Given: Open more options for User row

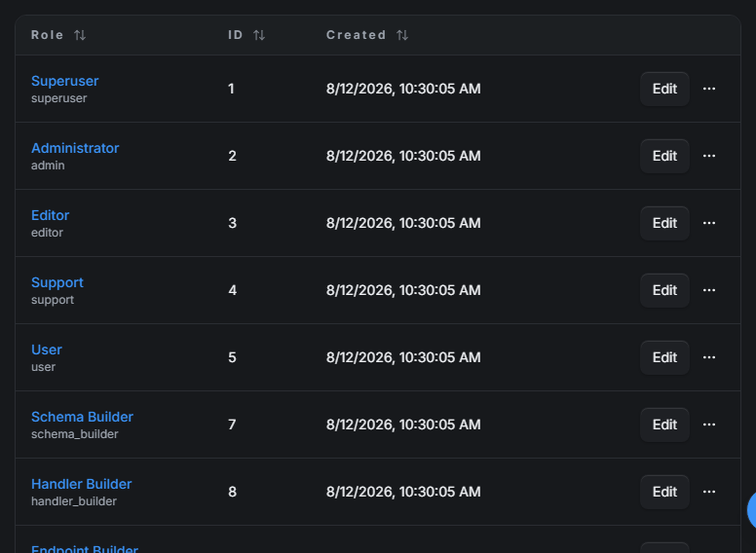Looking at the screenshot, I should pyautogui.click(x=709, y=357).
